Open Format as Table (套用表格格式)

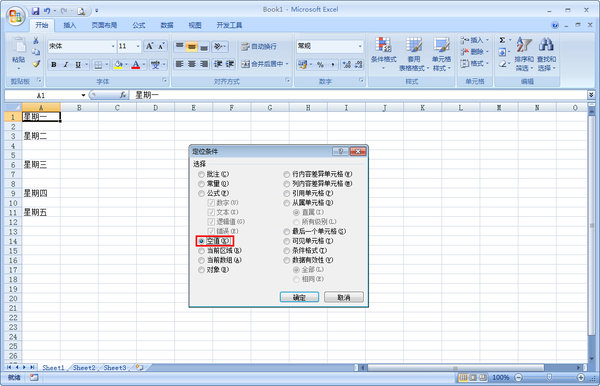coord(413,54)
